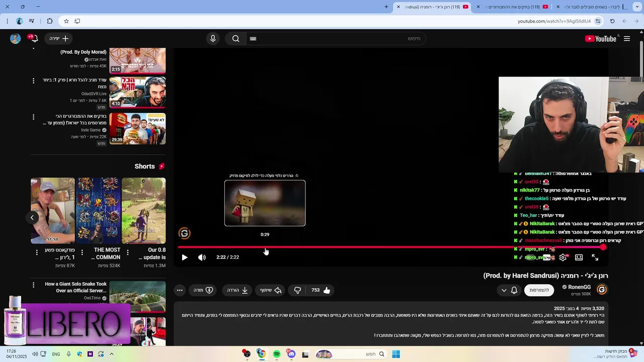Open options for Doly Morad video
Viewport: 644px width, 362px height.
click(x=34, y=48)
